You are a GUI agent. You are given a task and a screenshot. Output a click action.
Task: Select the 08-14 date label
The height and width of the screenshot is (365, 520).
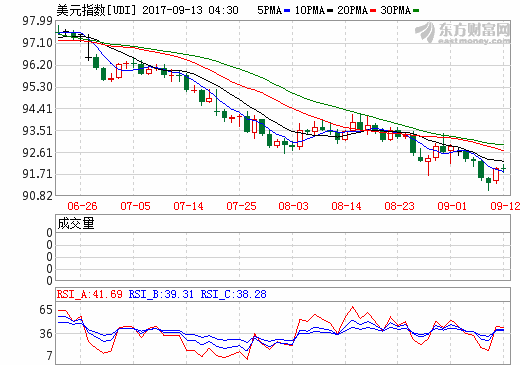pos(346,206)
